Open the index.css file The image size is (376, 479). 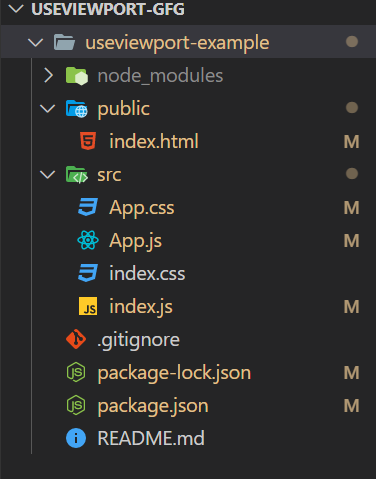point(147,273)
